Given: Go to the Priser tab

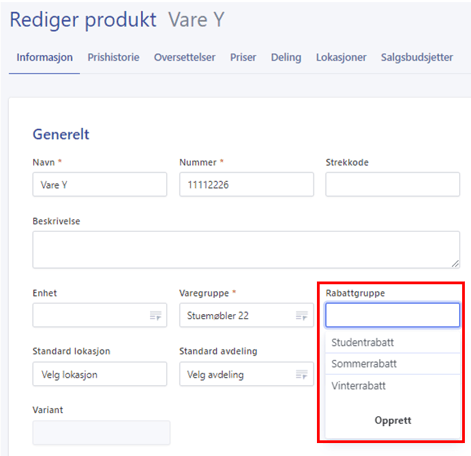Looking at the screenshot, I should 243,57.
